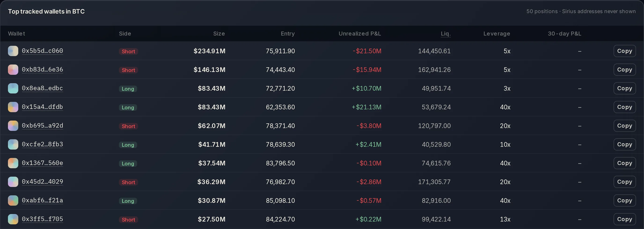
Task: Copy the $27.50M short position
Action: pos(625,219)
